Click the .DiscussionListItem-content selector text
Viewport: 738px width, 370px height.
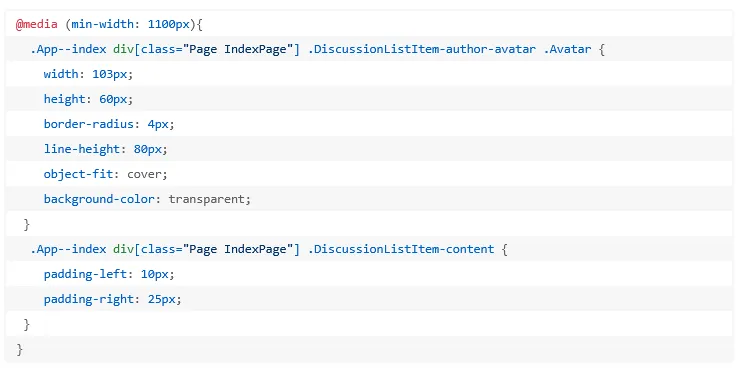(x=401, y=249)
